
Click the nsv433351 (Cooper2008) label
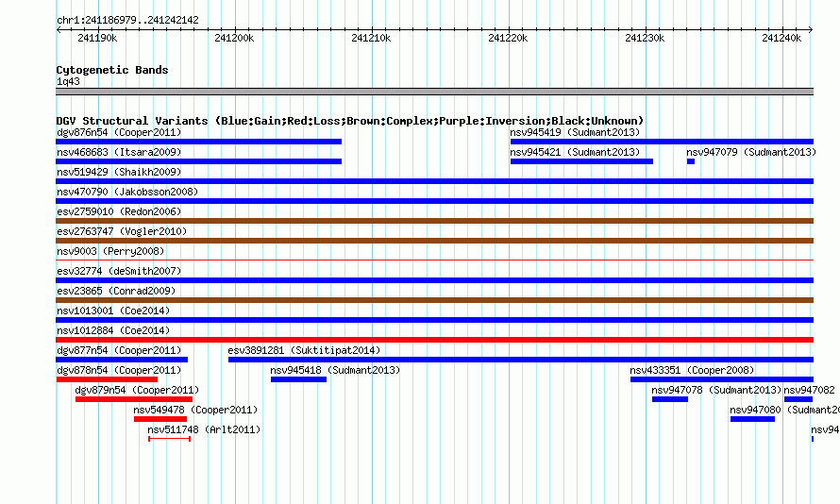[x=692, y=370]
